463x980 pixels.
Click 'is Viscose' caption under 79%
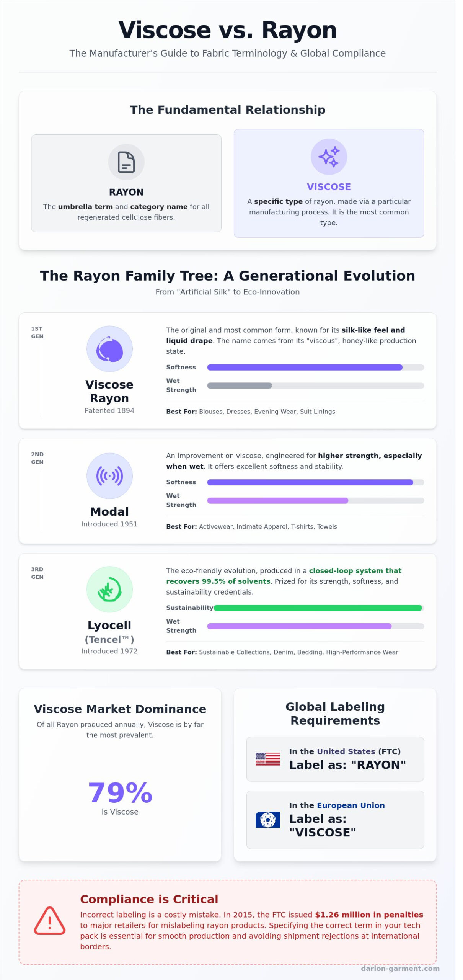click(x=120, y=812)
